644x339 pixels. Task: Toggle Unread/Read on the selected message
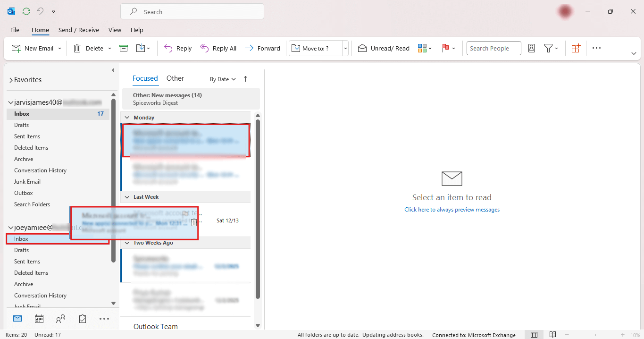click(383, 48)
